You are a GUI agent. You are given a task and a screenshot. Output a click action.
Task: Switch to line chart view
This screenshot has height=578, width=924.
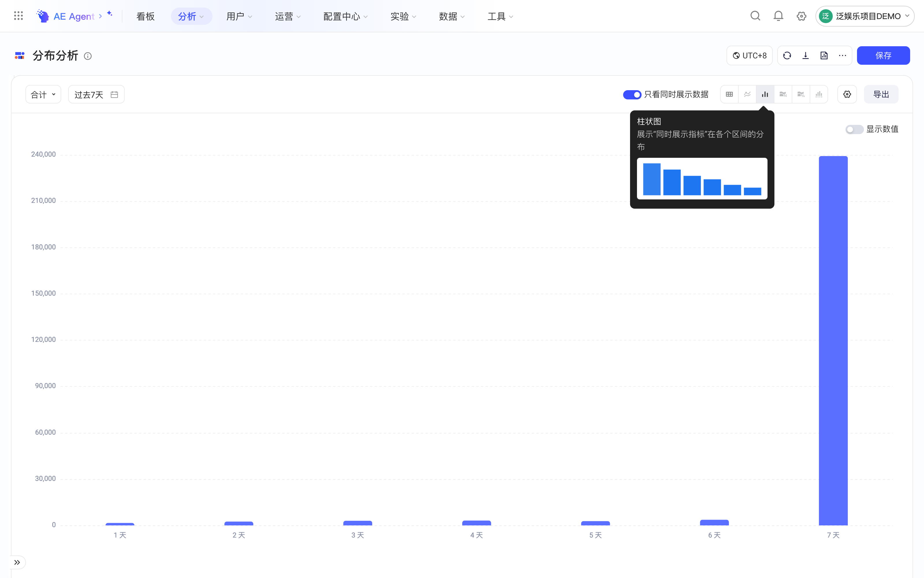(747, 95)
